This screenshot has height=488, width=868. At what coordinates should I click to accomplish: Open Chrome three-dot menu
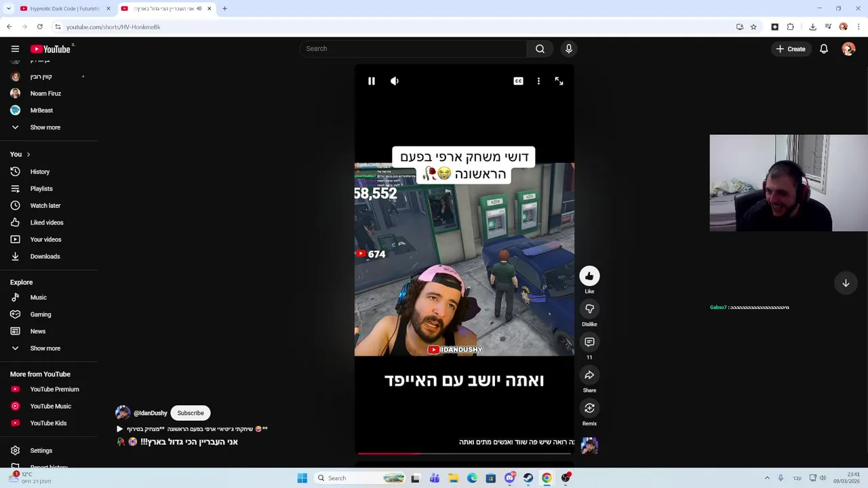[x=859, y=27]
